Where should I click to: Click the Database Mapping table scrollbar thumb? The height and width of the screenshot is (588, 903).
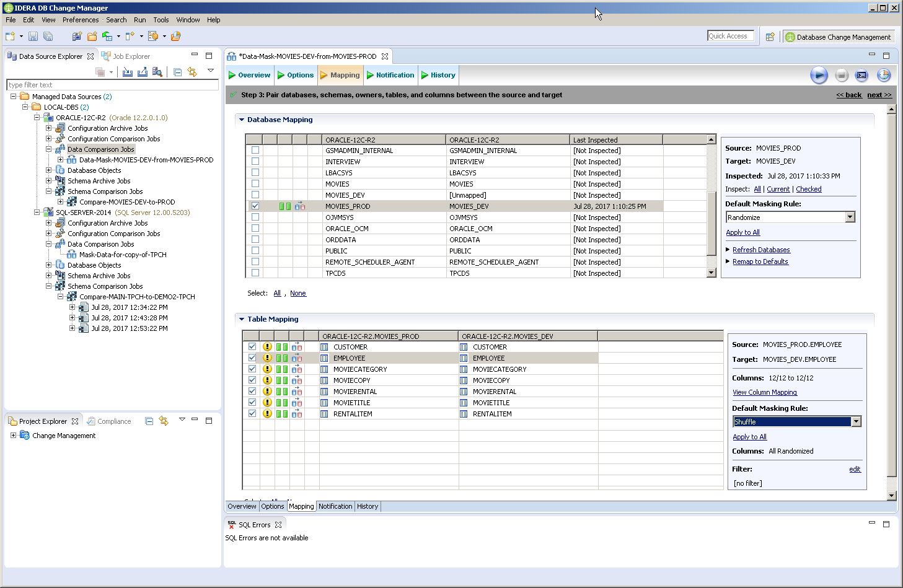[x=711, y=223]
